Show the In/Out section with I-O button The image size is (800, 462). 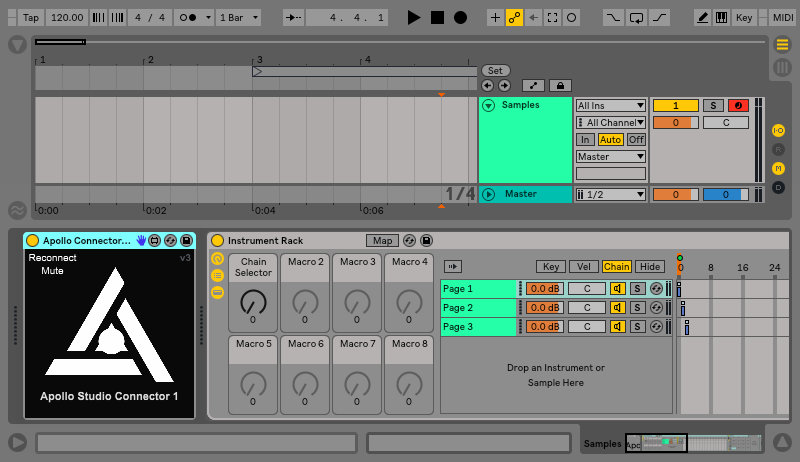click(x=779, y=131)
